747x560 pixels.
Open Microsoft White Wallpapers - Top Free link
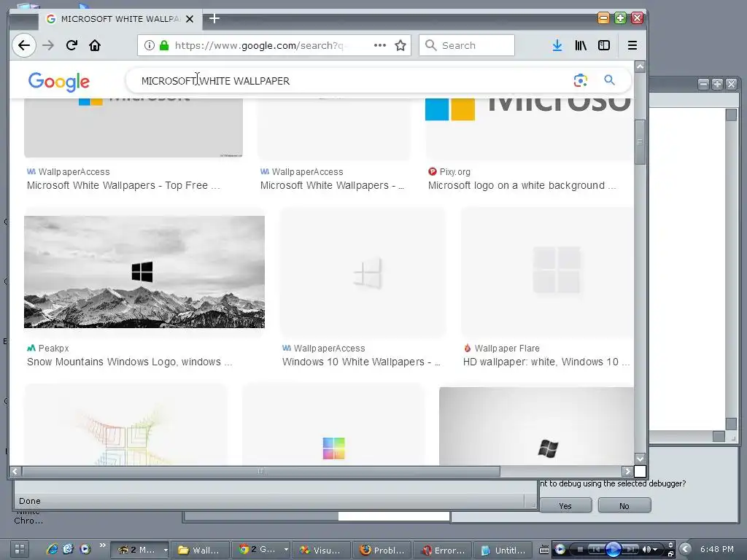coord(123,186)
